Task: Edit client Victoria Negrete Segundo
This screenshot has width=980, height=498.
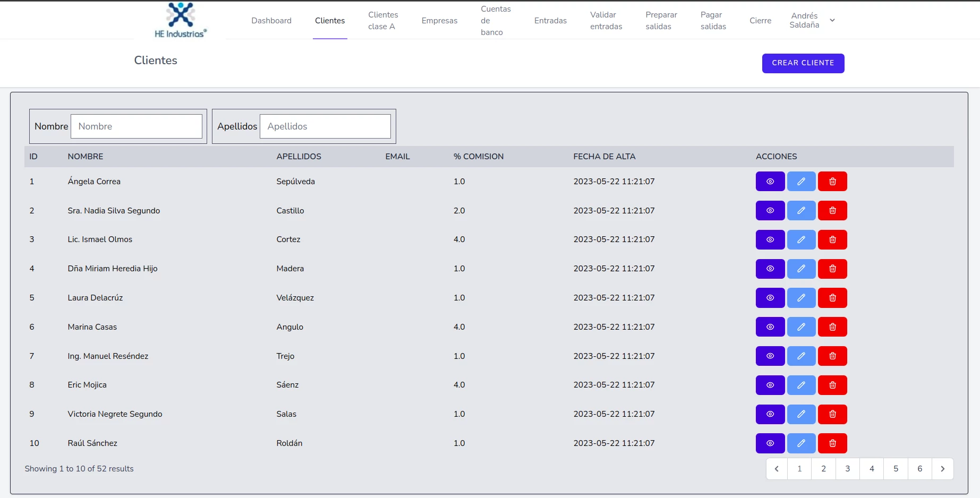Action: point(801,414)
